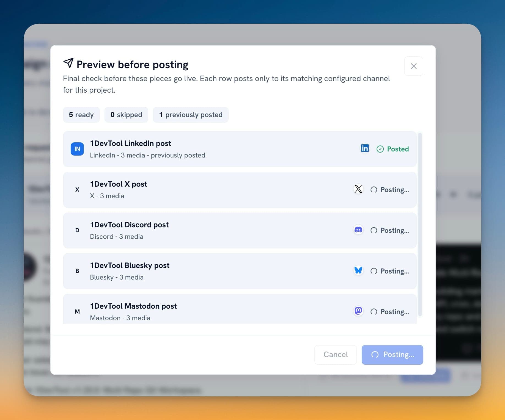
Task: Click the M letter badge for Mastodon
Action: pos(77,312)
